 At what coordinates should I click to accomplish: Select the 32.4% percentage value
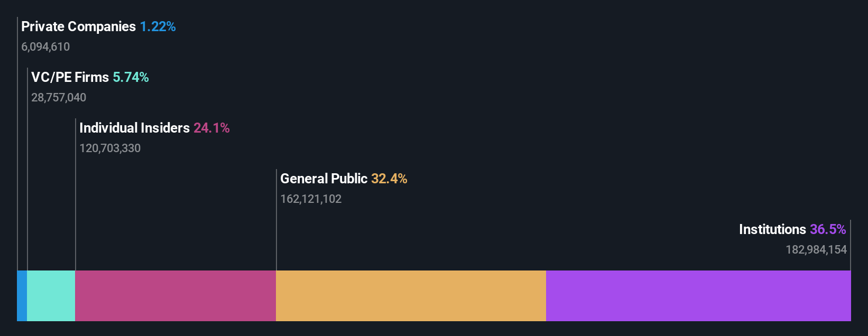pyautogui.click(x=389, y=179)
